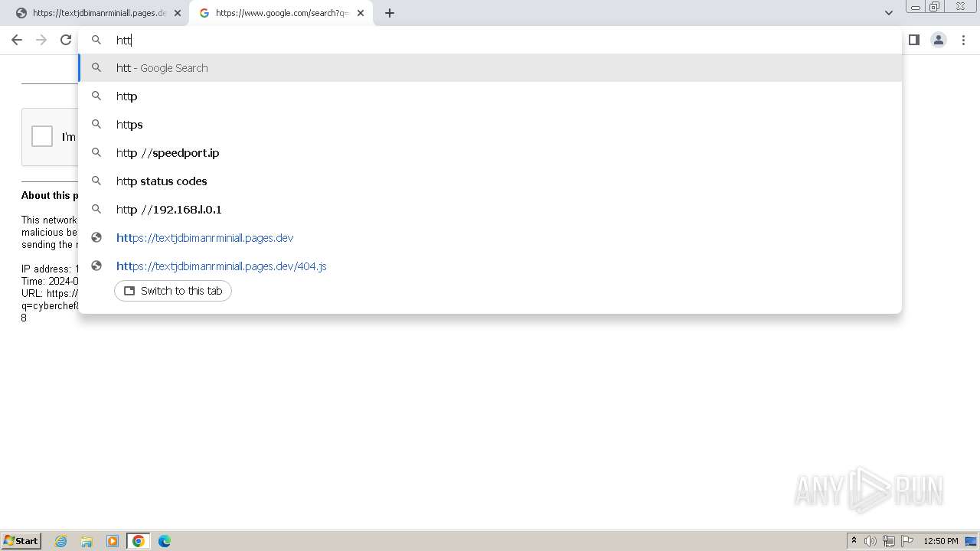
Task: Open the media player taskbar icon
Action: tap(113, 541)
